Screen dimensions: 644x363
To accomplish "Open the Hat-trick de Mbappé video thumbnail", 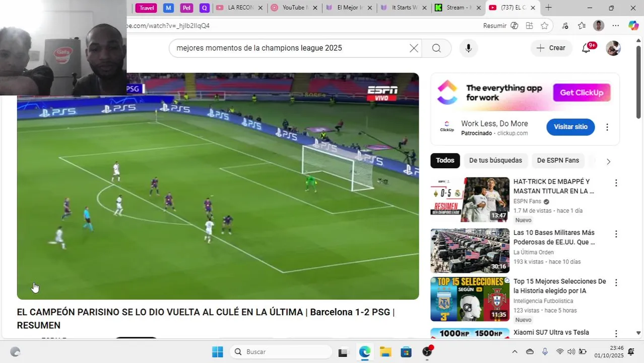I will coord(470,200).
